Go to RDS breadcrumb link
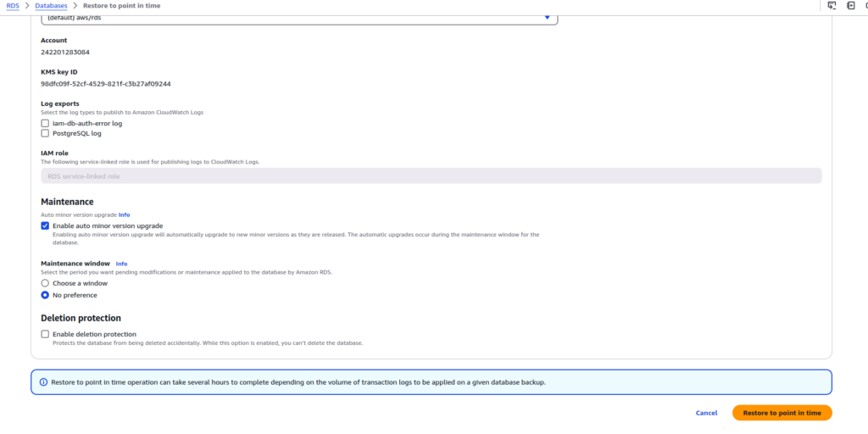This screenshot has height=434, width=868. tap(13, 6)
